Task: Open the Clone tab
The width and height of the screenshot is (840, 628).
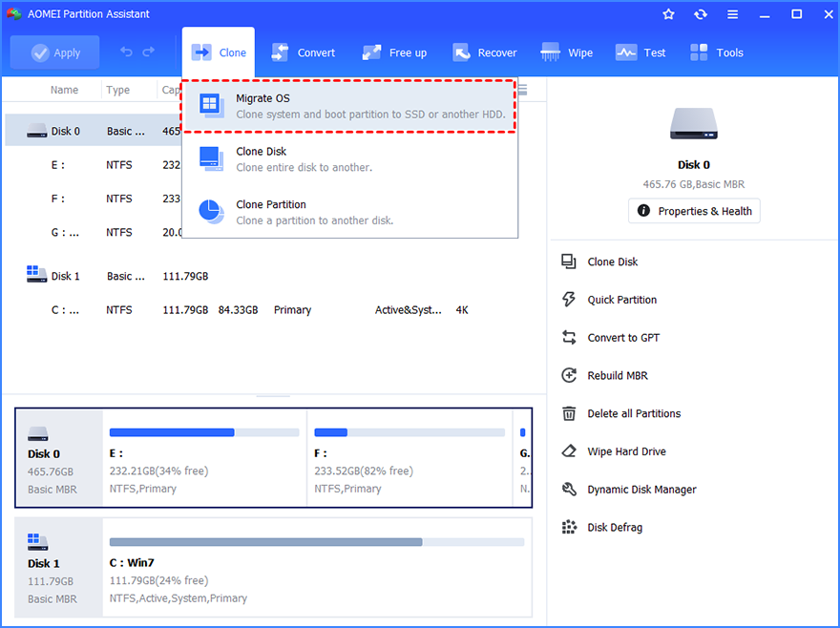Action: pos(219,52)
